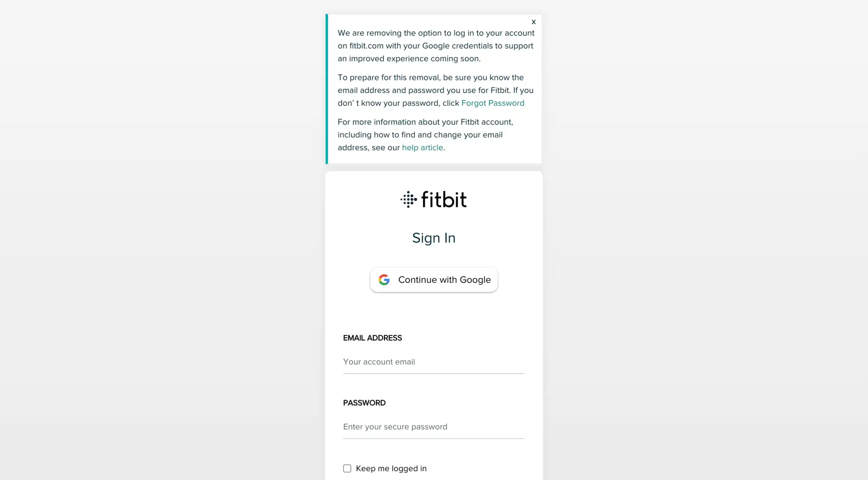Dismiss the Google login removal notice
Viewport: 868px width, 480px height.
click(533, 22)
